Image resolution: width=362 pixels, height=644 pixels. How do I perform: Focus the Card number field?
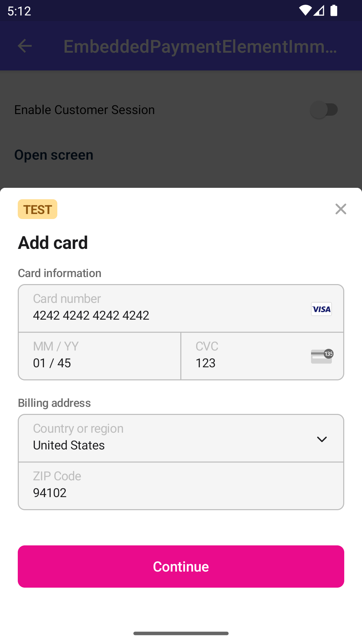(164, 309)
